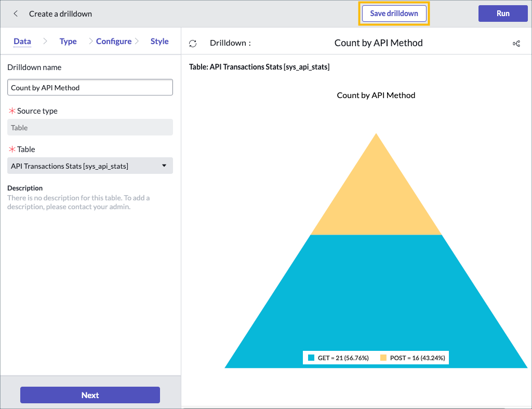Open the Source type field showing Table

click(90, 127)
